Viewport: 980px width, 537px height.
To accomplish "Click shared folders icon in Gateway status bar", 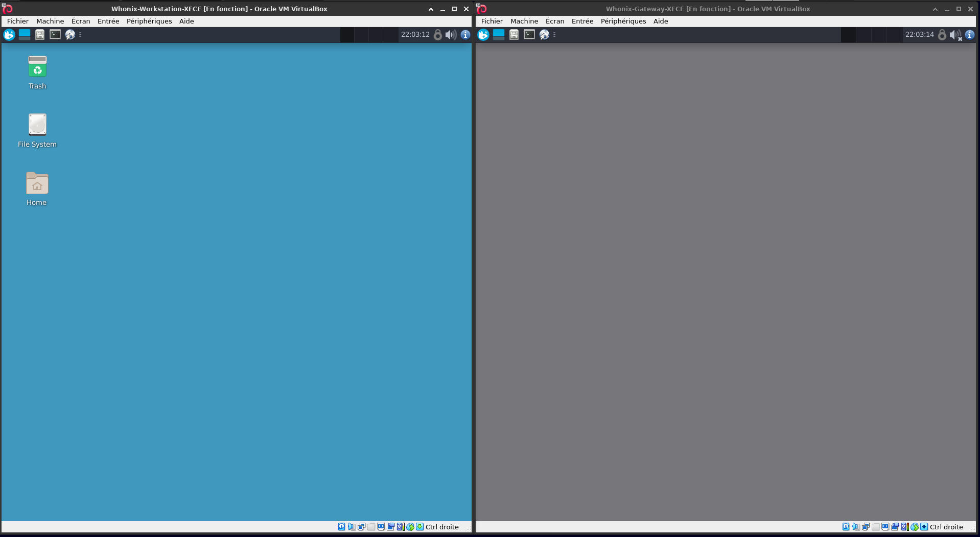I will tap(876, 527).
